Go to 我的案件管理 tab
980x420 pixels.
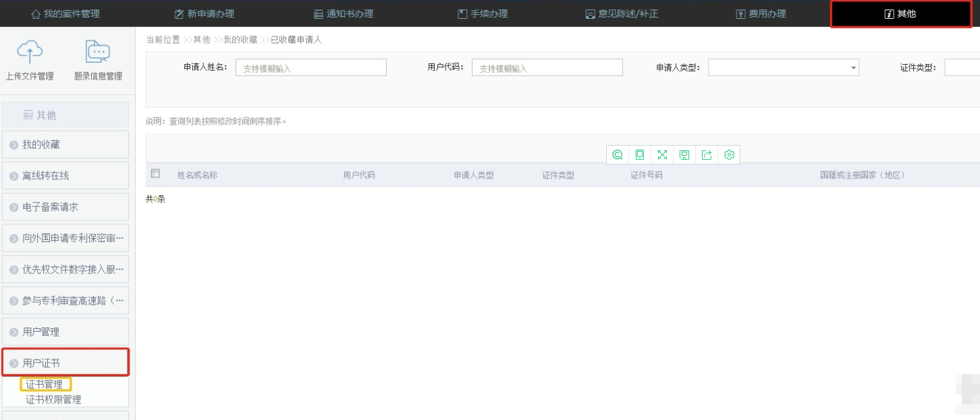65,13
